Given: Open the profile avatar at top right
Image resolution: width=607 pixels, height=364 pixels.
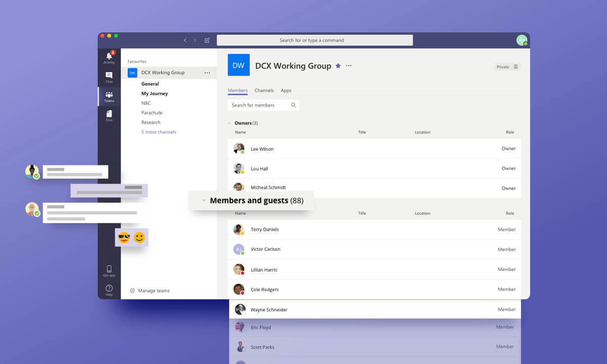Looking at the screenshot, I should click(x=522, y=40).
